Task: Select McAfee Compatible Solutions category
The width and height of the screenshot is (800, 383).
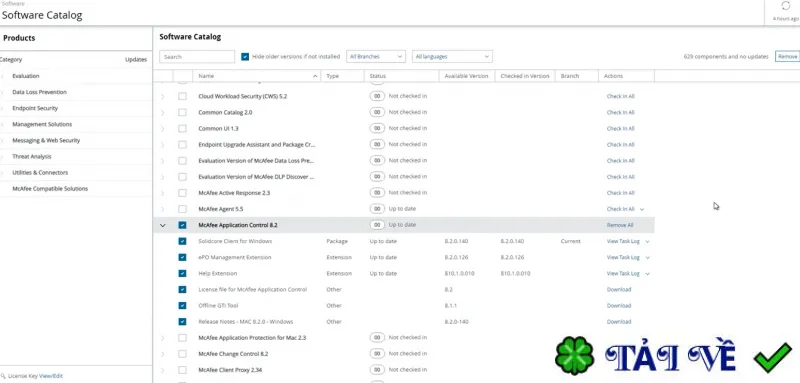Action: pyautogui.click(x=50, y=189)
